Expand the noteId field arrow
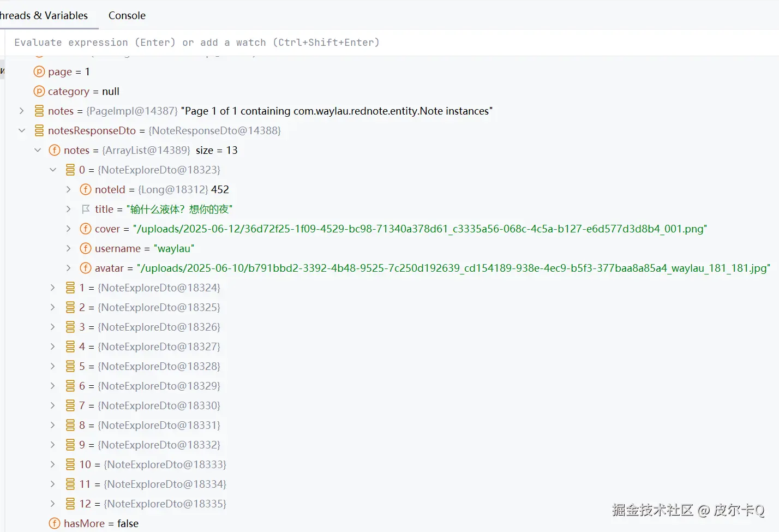 pyautogui.click(x=68, y=189)
